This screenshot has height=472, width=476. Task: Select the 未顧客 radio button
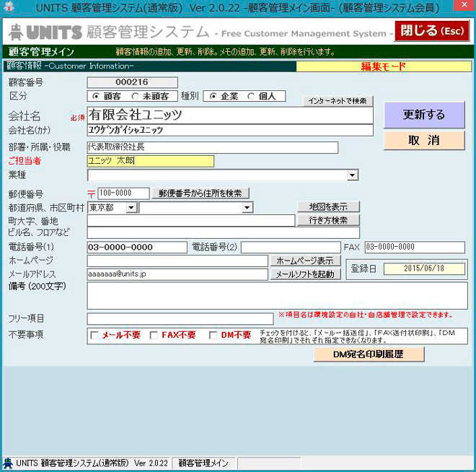[x=135, y=96]
